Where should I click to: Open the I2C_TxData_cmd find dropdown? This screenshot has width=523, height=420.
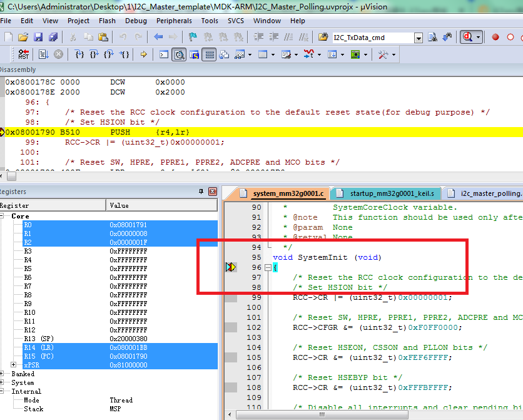point(419,38)
